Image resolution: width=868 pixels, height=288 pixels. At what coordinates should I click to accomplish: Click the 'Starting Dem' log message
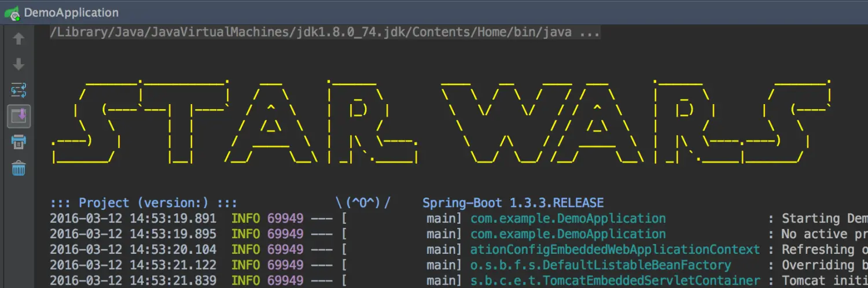[825, 219]
